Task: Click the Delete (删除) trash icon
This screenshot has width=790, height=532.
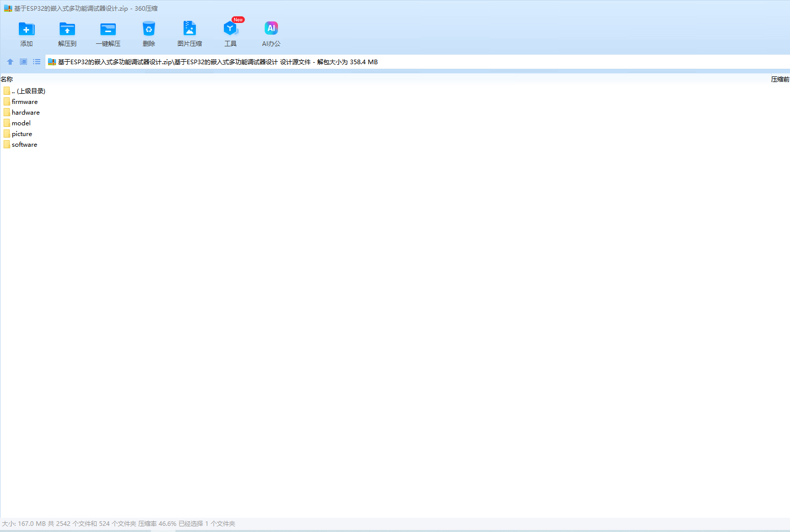Action: 149,30
